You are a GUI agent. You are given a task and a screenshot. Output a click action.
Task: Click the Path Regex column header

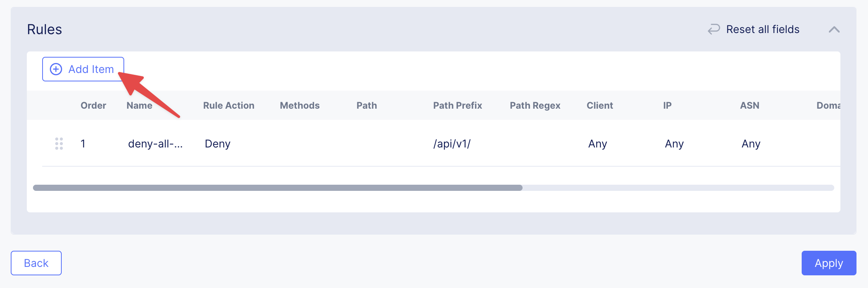click(535, 106)
